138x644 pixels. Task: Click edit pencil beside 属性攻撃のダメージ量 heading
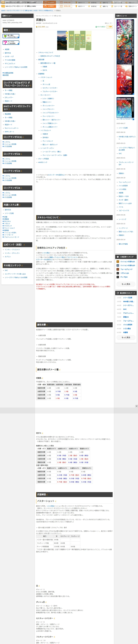point(60,370)
